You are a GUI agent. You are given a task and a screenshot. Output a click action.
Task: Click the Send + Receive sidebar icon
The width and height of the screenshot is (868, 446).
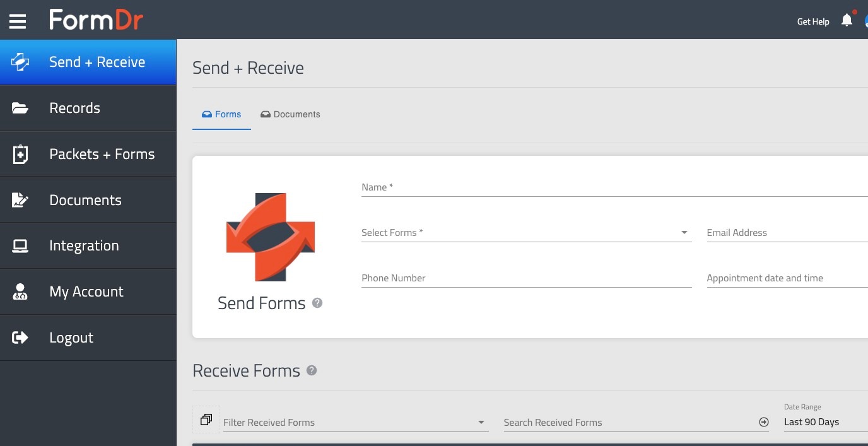[x=20, y=62]
